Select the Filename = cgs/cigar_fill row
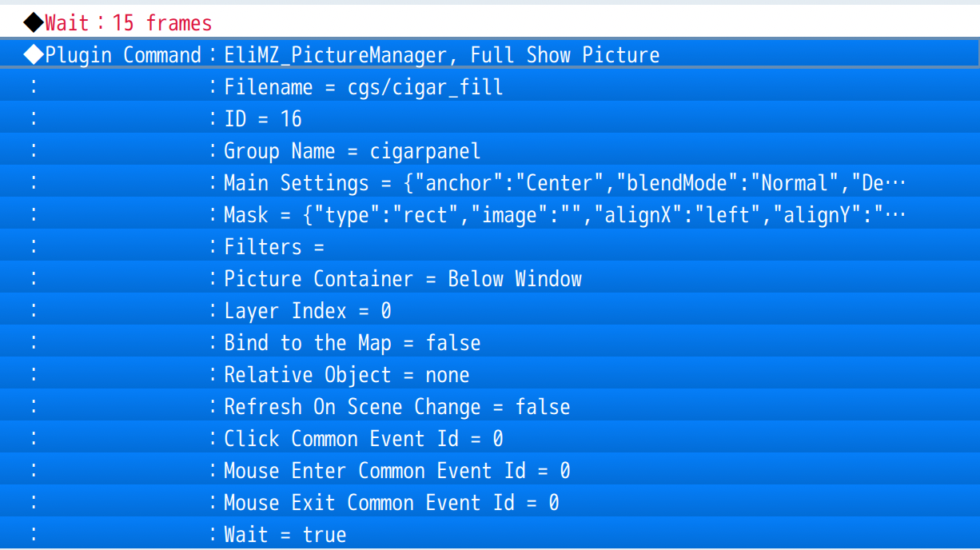Screen dimensions: 980x550 pyautogui.click(x=363, y=87)
